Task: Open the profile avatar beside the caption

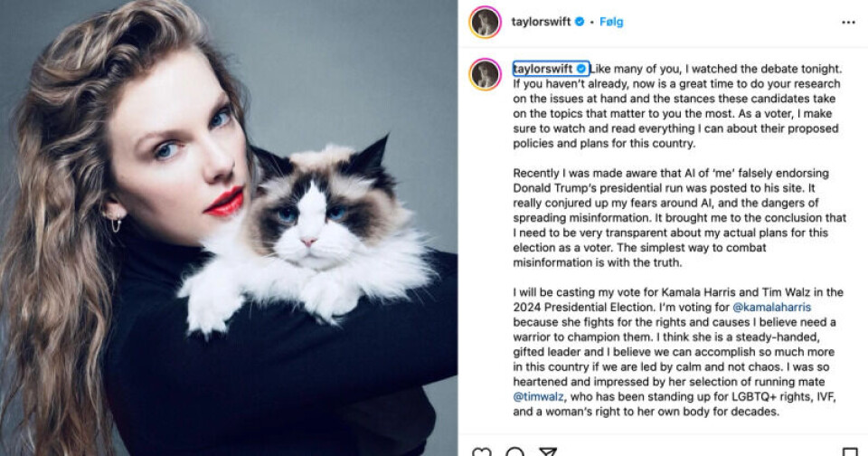Action: pos(485,73)
